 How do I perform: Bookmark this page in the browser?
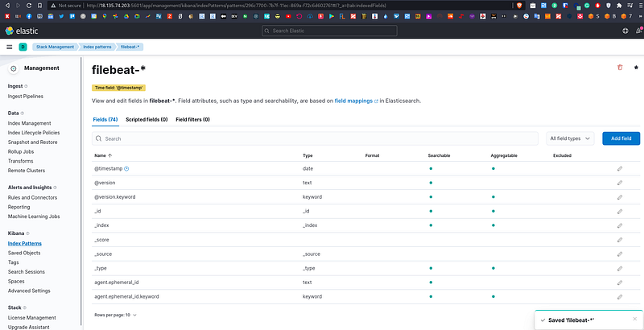[39, 6]
